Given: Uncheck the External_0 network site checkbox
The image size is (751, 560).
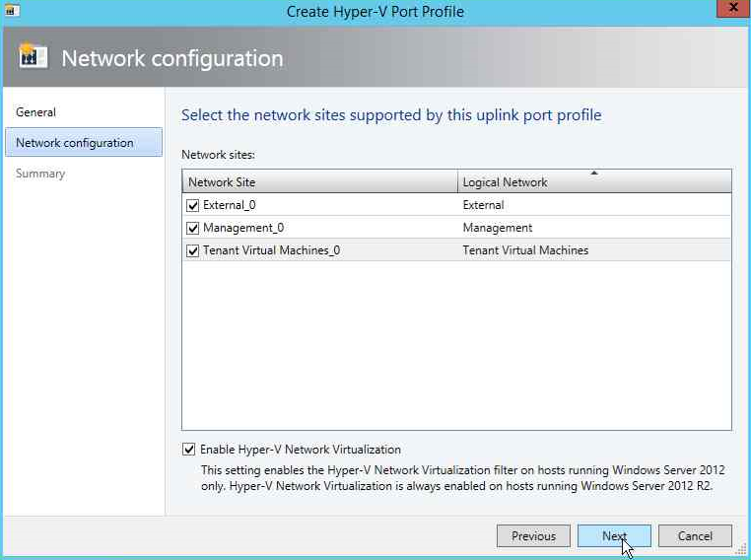Looking at the screenshot, I should coord(192,205).
